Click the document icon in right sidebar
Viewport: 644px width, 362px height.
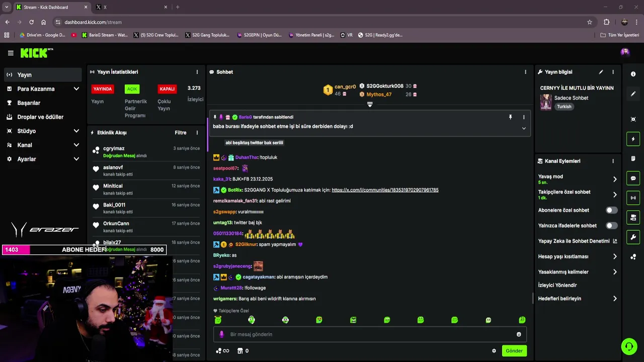pos(633,158)
